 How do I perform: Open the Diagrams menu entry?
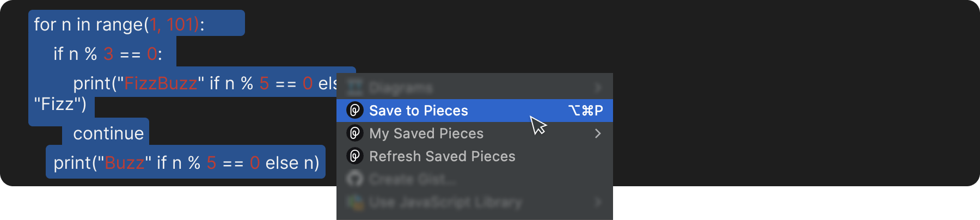(401, 87)
